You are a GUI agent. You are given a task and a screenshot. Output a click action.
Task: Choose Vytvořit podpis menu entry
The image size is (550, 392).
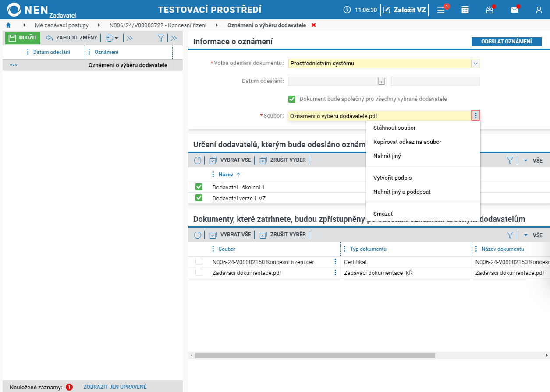[x=392, y=178]
